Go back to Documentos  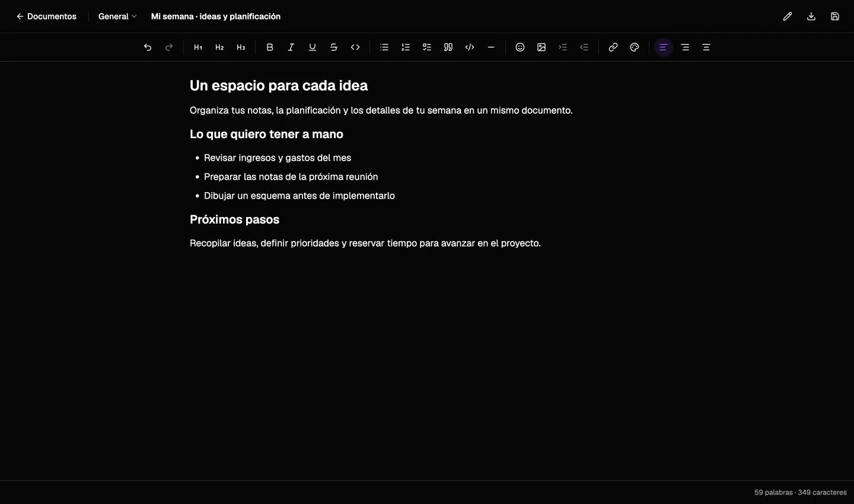coord(46,17)
